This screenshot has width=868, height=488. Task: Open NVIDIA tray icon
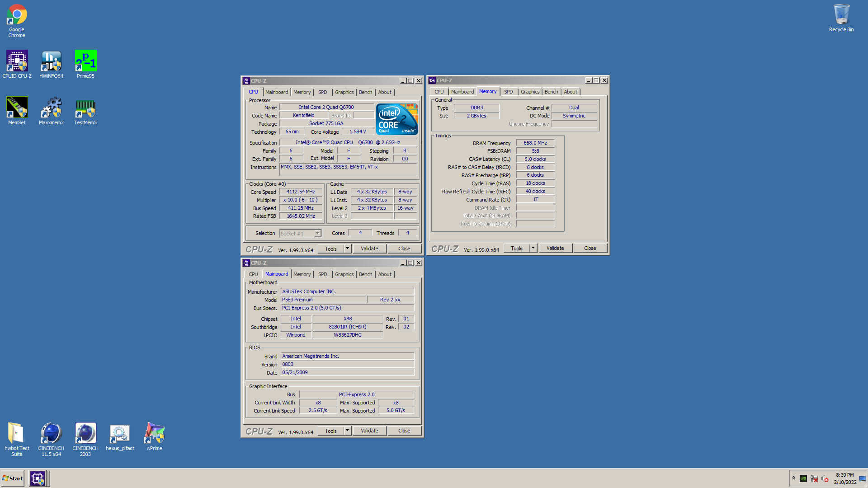tap(803, 479)
